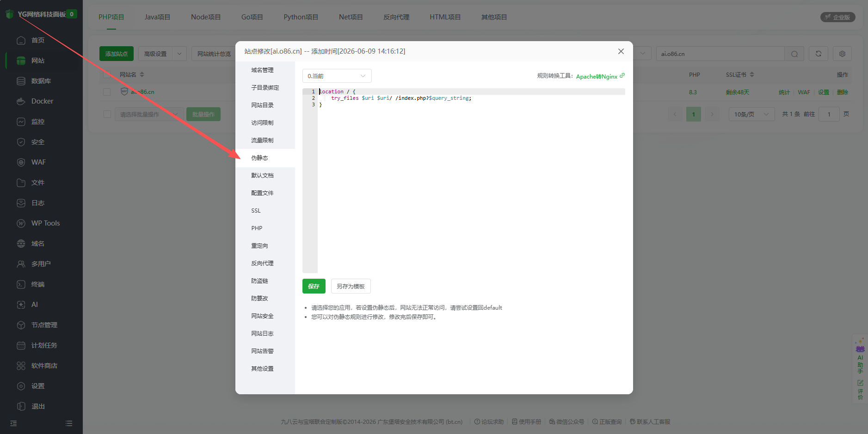Screen dimensions: 868x434
Task: Click the table settings gear icon
Action: point(842,54)
